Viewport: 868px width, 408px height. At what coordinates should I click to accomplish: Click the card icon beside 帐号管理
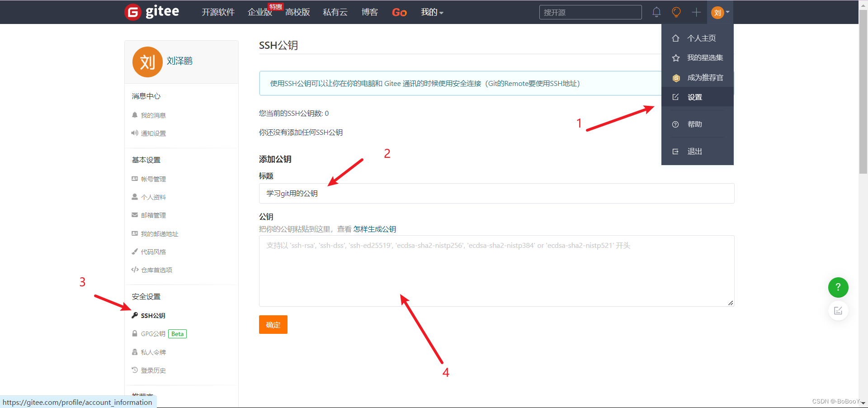pos(135,179)
